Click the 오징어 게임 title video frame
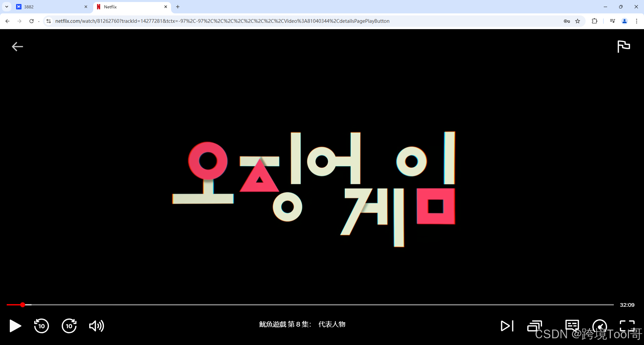 [314, 189]
